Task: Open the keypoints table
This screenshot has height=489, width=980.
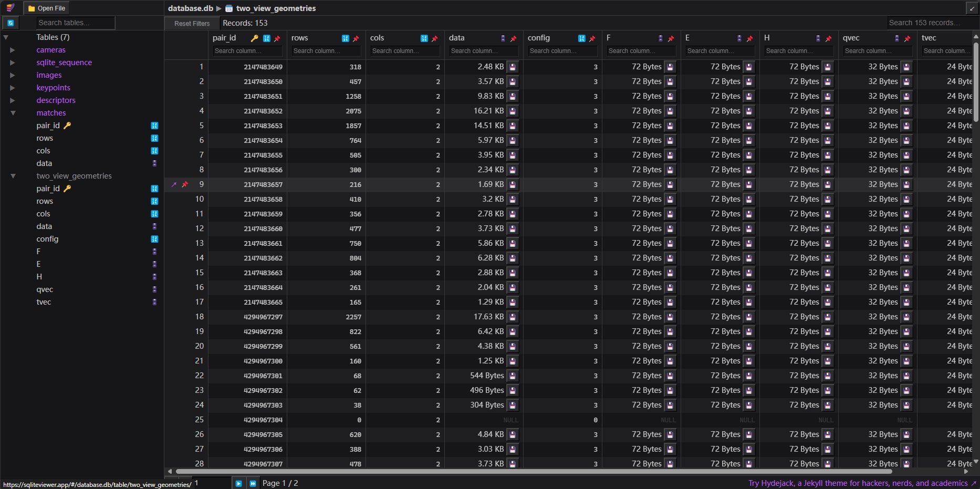Action: [x=53, y=88]
